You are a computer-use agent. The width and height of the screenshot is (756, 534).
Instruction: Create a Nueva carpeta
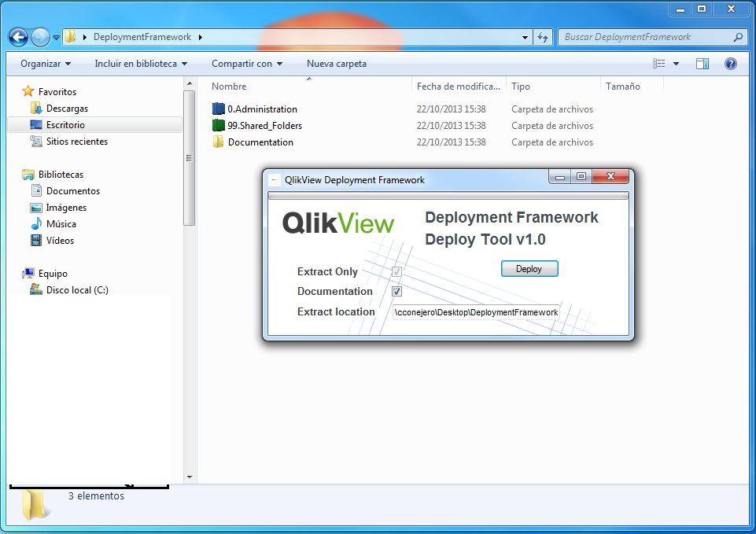click(x=337, y=64)
